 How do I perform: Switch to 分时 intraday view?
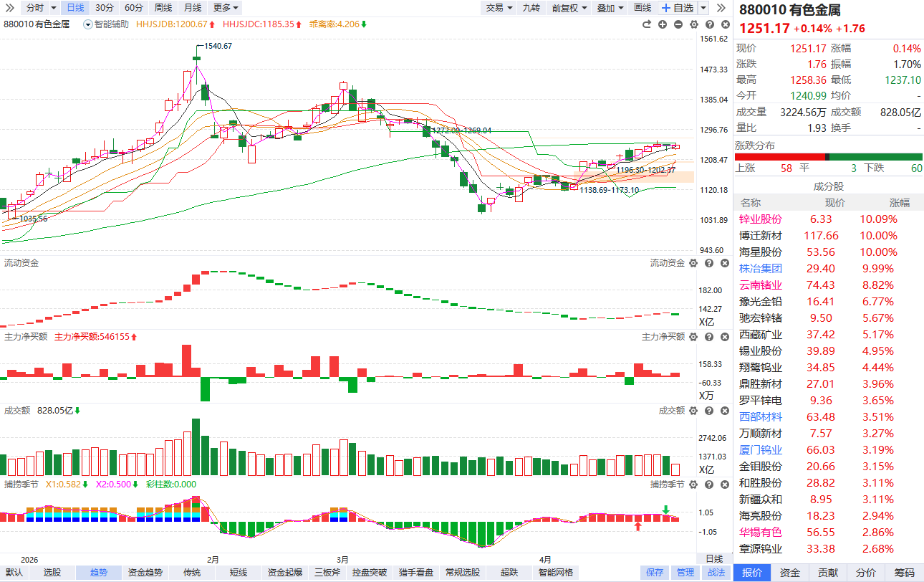[x=34, y=8]
